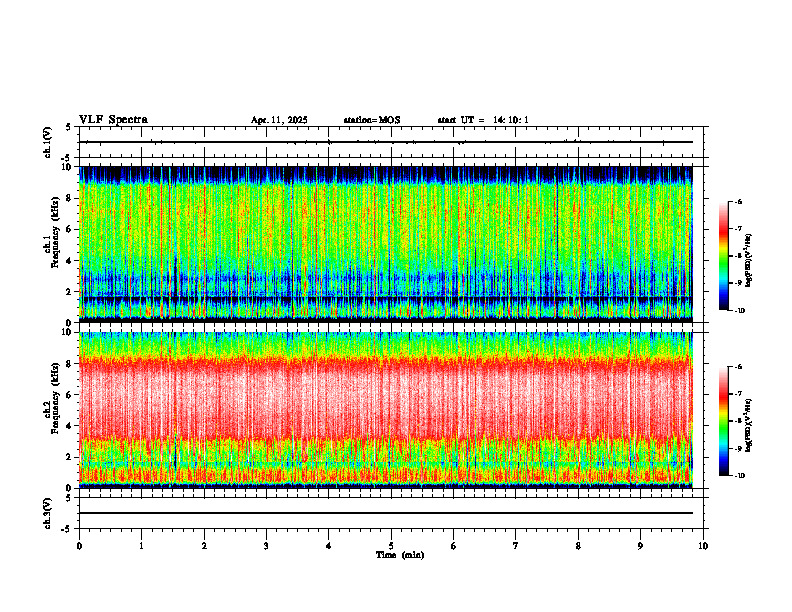
Task: Click the time axis tick label "8"
Action: click(578, 546)
